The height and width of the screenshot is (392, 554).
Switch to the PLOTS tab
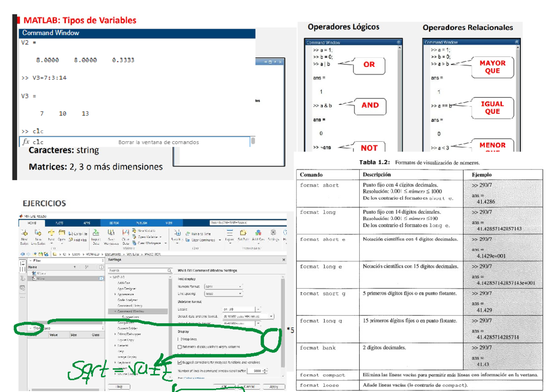(x=60, y=223)
